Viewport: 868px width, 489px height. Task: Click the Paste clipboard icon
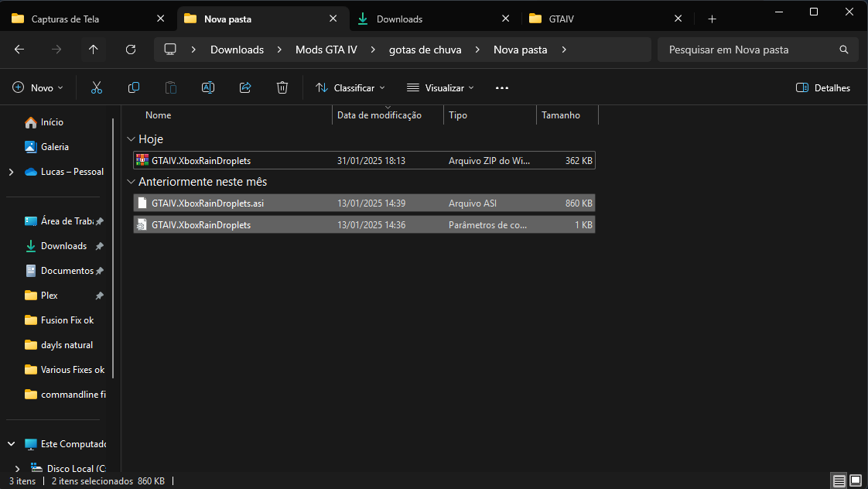click(170, 87)
